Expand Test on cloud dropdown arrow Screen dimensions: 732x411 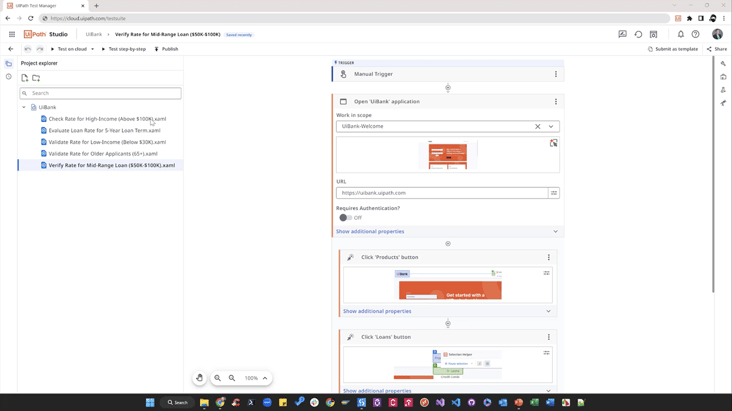click(92, 49)
